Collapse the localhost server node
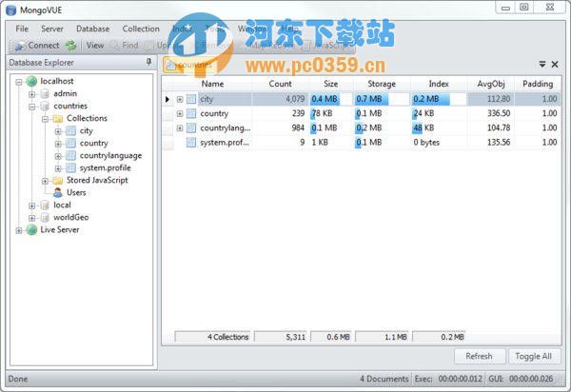Screen dimensions: 571x392 (19, 82)
